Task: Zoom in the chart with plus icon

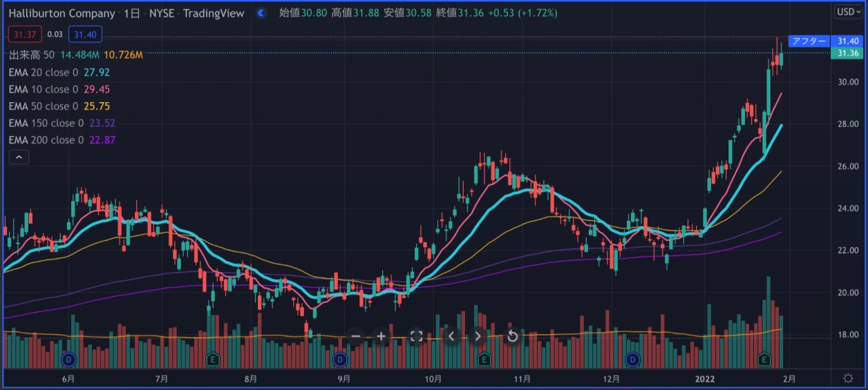Action: (381, 336)
